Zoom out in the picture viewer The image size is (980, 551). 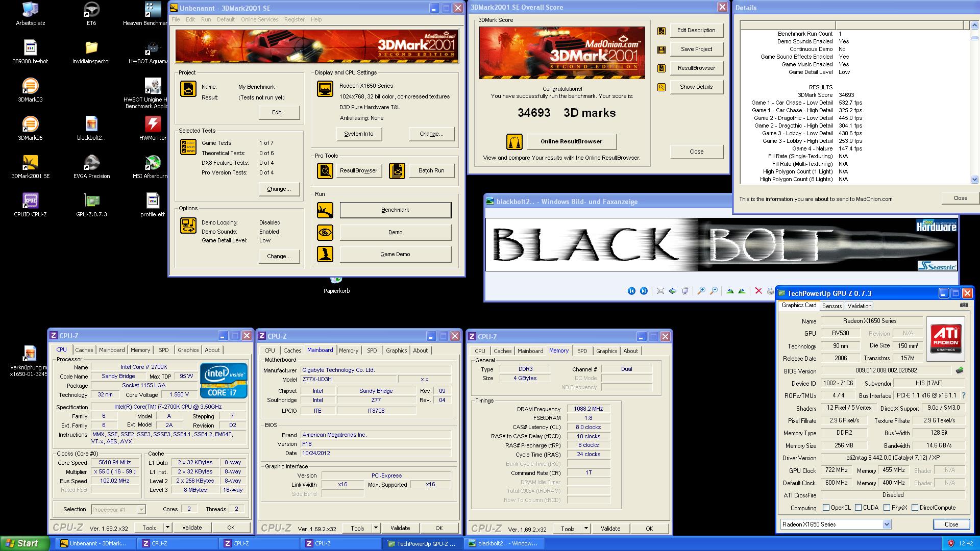[714, 291]
